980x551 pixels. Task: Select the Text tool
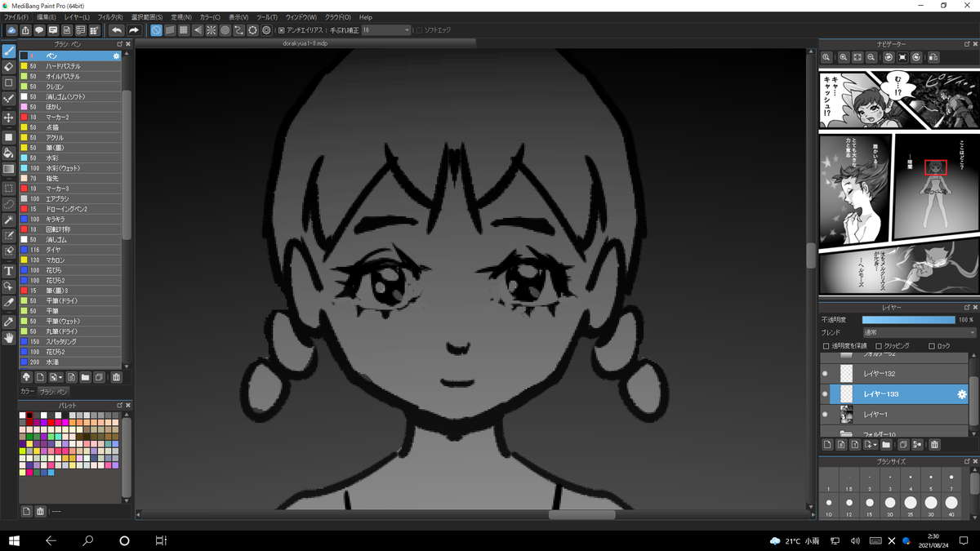tap(8, 270)
